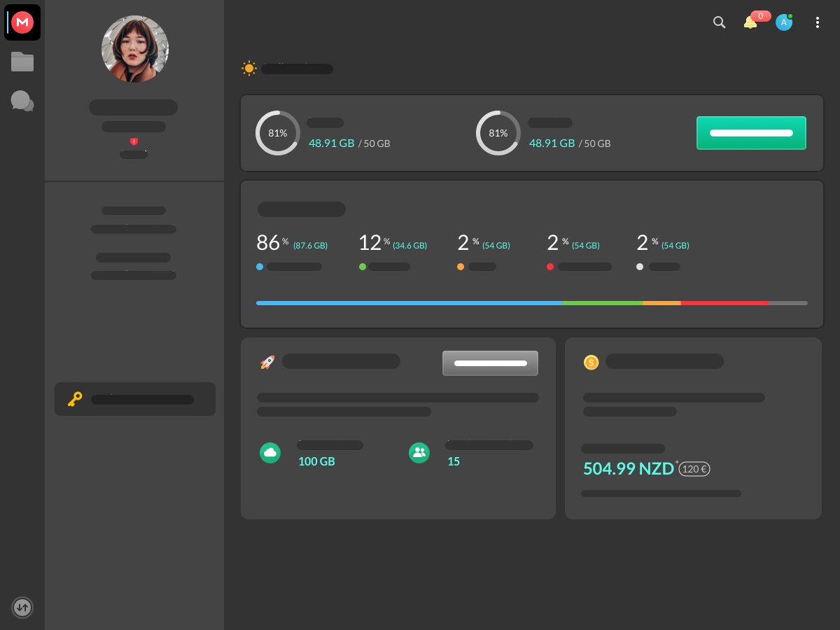Click the contacts icon beside the number 15
The width and height of the screenshot is (840, 630).
point(419,453)
